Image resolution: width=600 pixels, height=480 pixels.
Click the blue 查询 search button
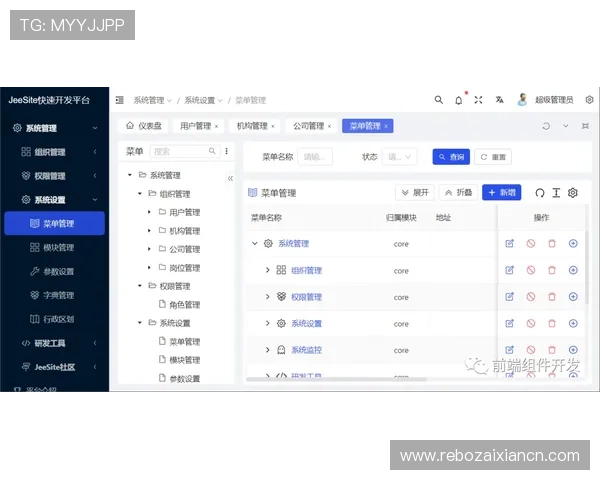451,157
